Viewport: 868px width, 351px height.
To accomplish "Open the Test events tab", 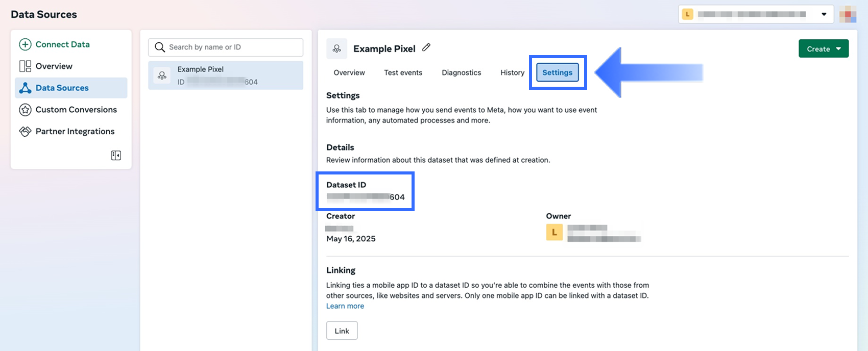I will 403,72.
